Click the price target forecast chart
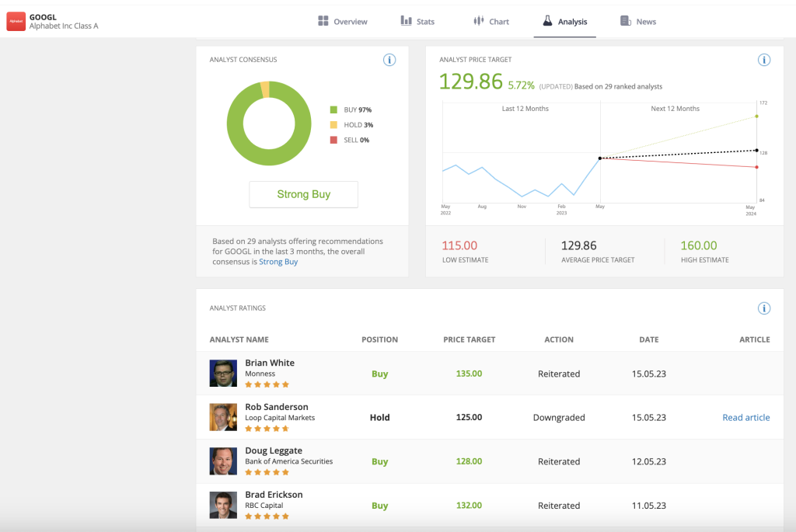The width and height of the screenshot is (796, 532). coord(600,155)
